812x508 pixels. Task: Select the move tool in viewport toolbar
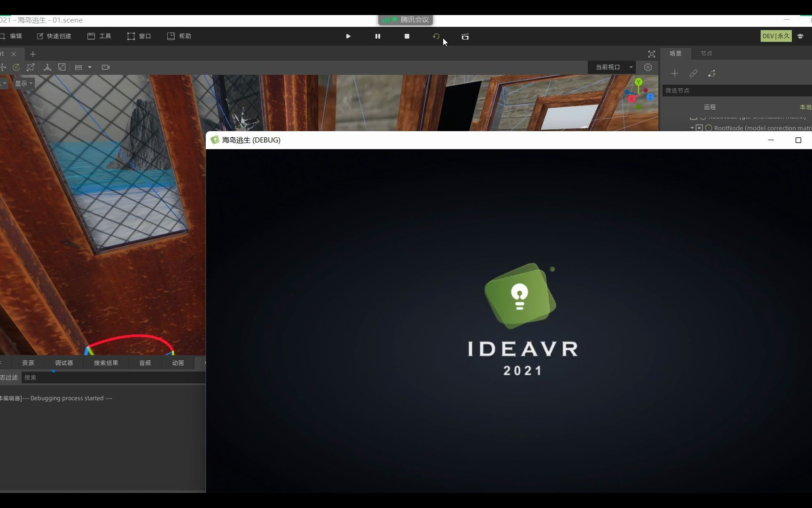click(3, 67)
